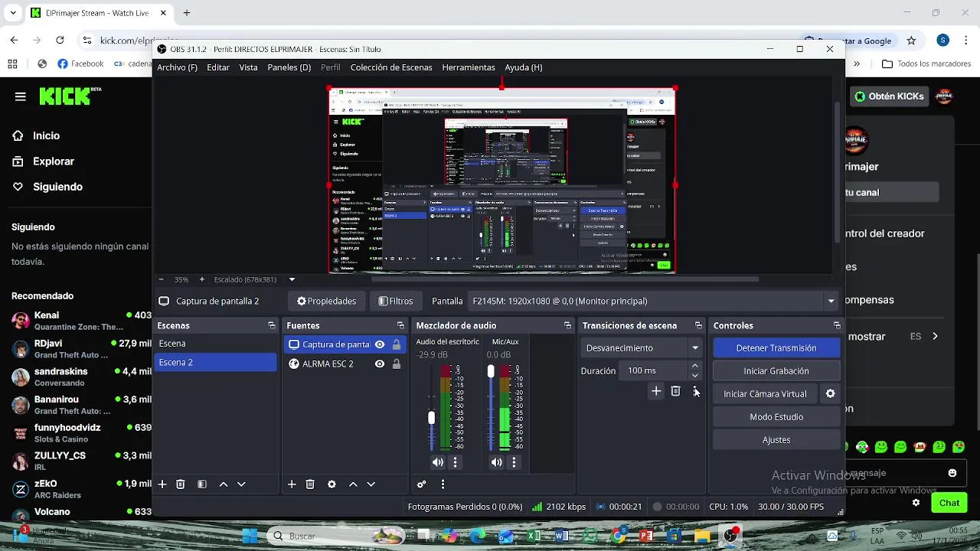Add a scene transition with plus icon
Viewport: 980px width, 551px height.
coord(656,391)
